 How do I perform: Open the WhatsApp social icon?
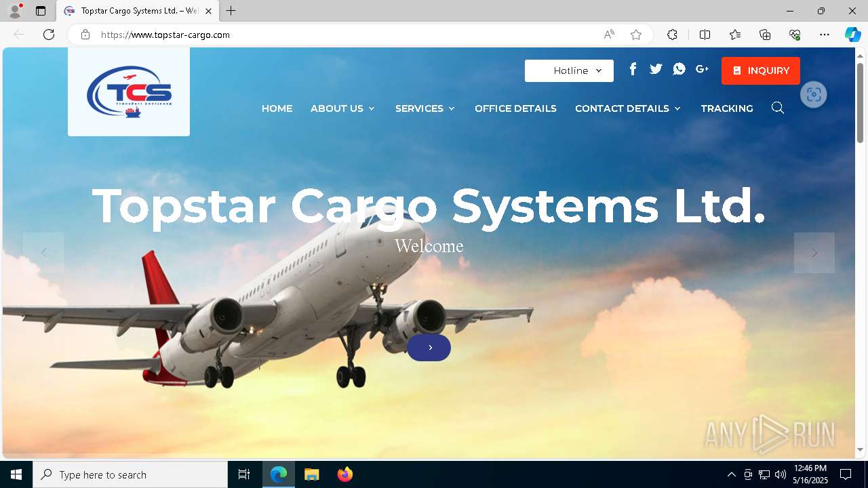(679, 69)
